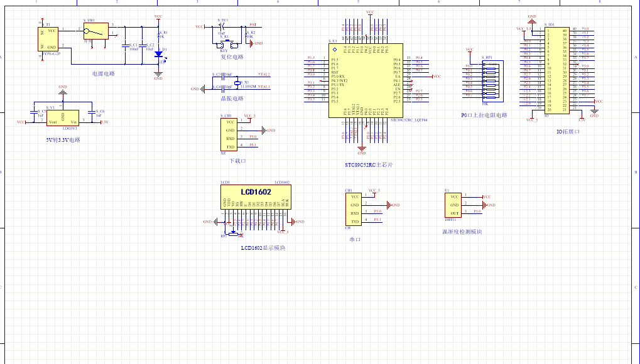
Task: Click the 'P0口上拉电阻电路' title text
Action: [484, 115]
